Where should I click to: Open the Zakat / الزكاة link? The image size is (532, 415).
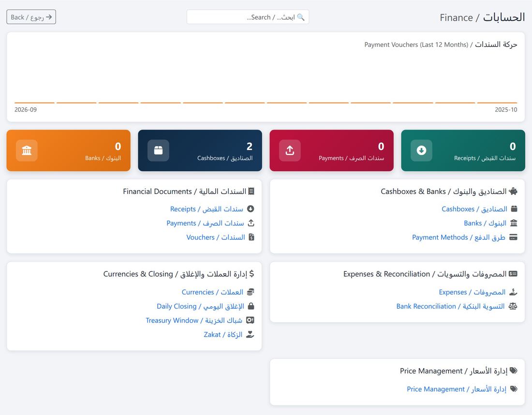223,335
